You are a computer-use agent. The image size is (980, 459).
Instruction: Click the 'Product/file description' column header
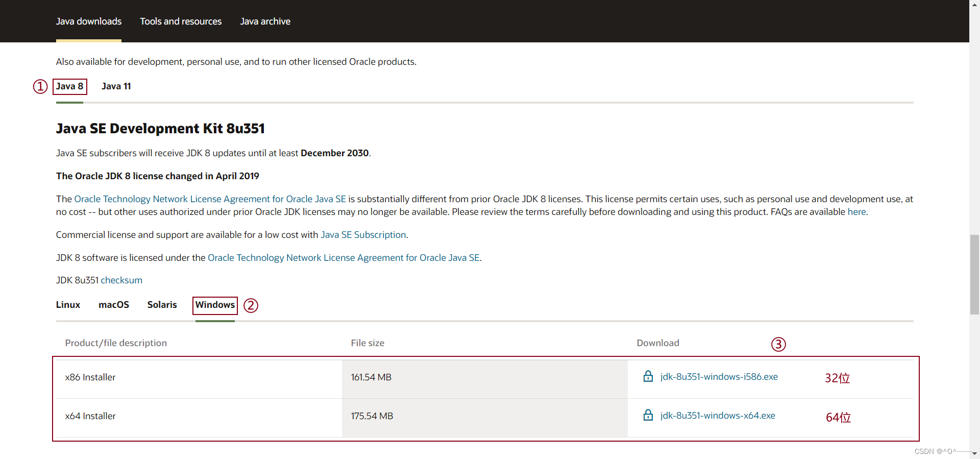(x=116, y=343)
